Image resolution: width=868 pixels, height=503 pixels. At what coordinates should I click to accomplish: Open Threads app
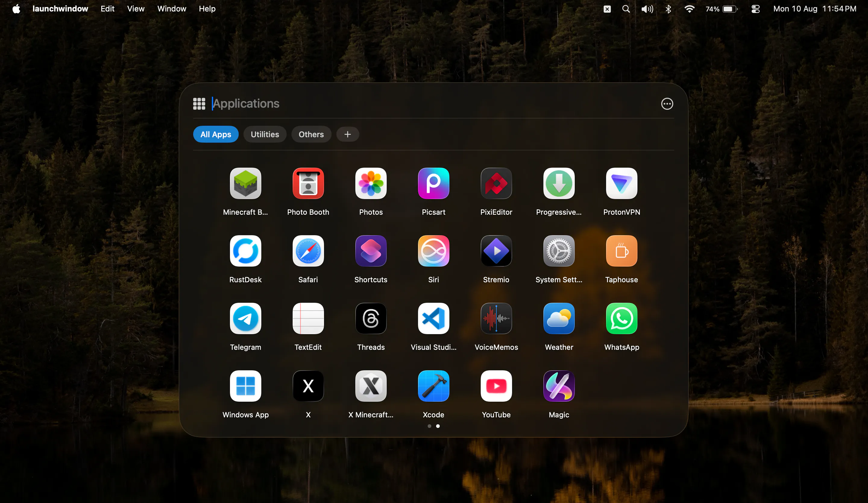(x=371, y=318)
